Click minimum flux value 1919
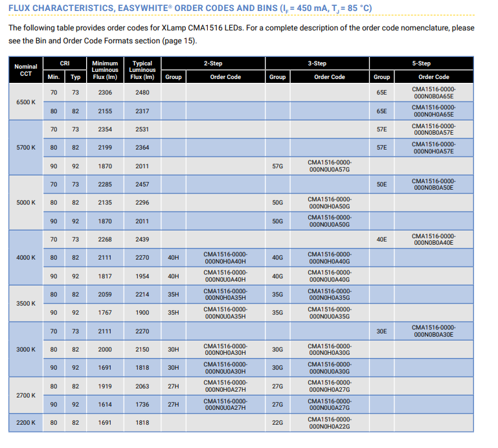Viewport: 498px width, 448px height. point(105,386)
